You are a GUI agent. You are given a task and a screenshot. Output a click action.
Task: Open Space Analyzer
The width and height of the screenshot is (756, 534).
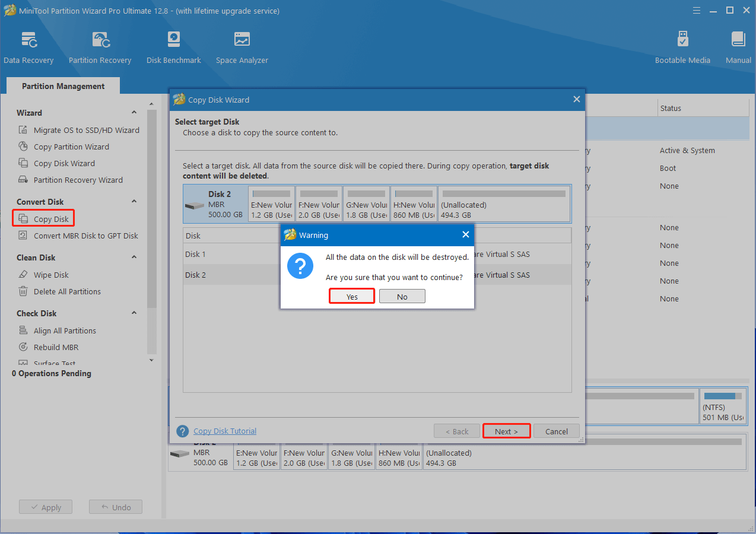click(242, 47)
